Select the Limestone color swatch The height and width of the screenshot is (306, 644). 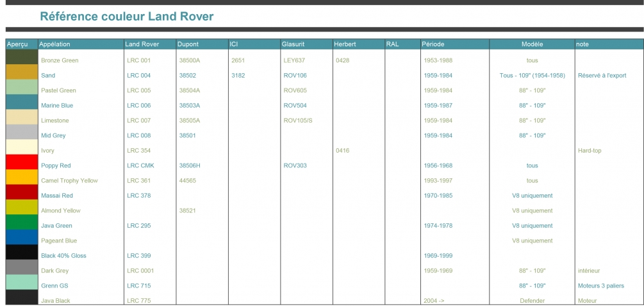pos(22,117)
